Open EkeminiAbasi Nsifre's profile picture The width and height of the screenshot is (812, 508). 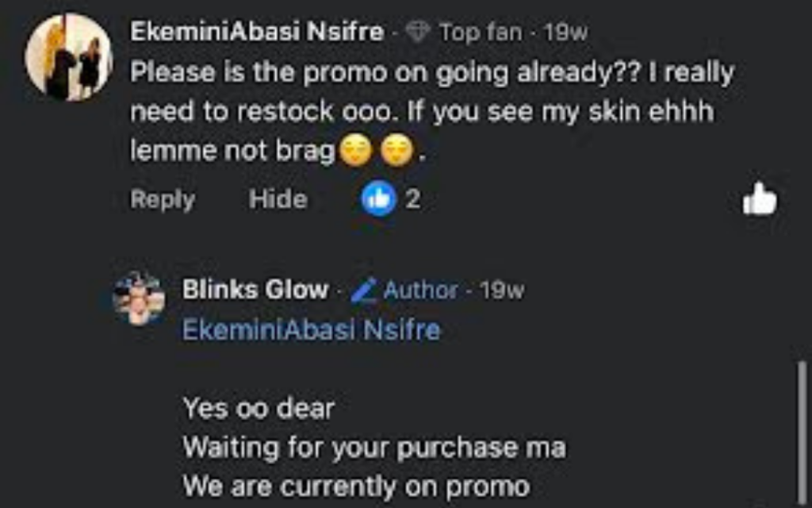(69, 57)
